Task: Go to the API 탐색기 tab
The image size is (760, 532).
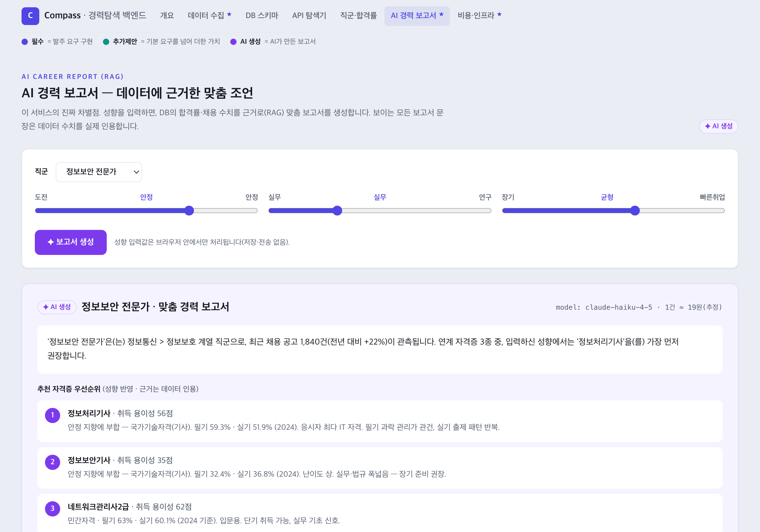Action: click(x=309, y=16)
